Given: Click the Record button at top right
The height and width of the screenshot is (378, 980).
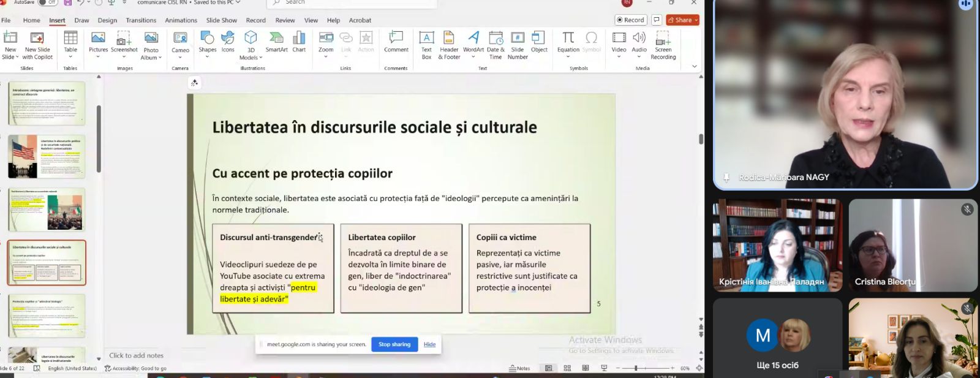Looking at the screenshot, I should pos(631,20).
